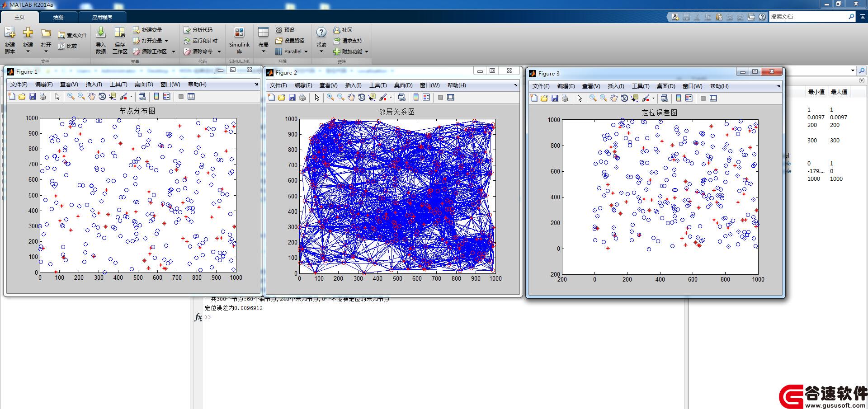Click Save icon in Figure 2 toolbar
This screenshot has width=868, height=409.
pos(292,97)
